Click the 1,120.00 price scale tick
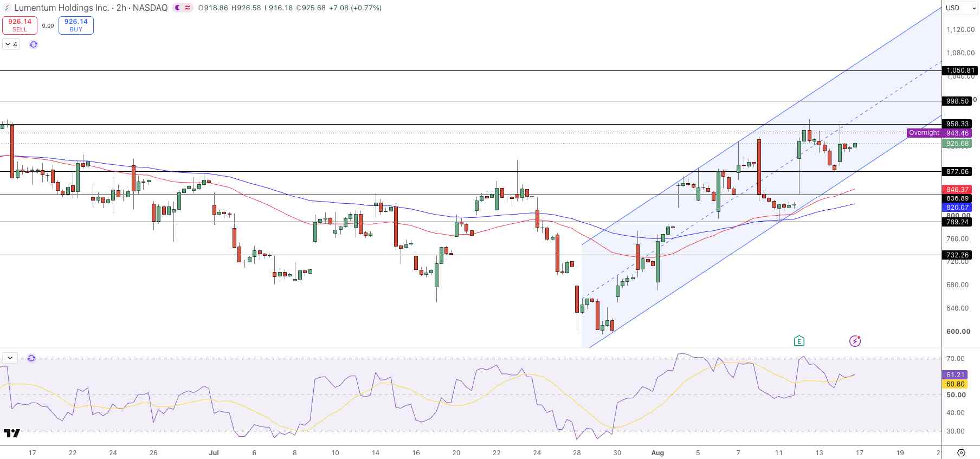This screenshot has height=459, width=980. (x=960, y=30)
